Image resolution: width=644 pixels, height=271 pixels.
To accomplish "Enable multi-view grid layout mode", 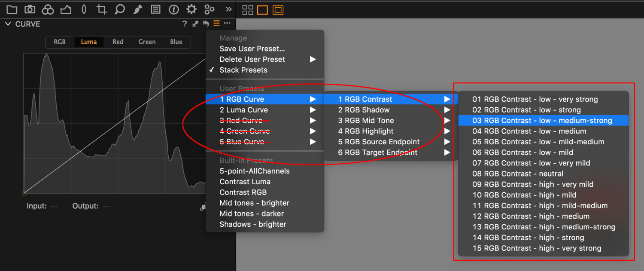I will point(248,9).
